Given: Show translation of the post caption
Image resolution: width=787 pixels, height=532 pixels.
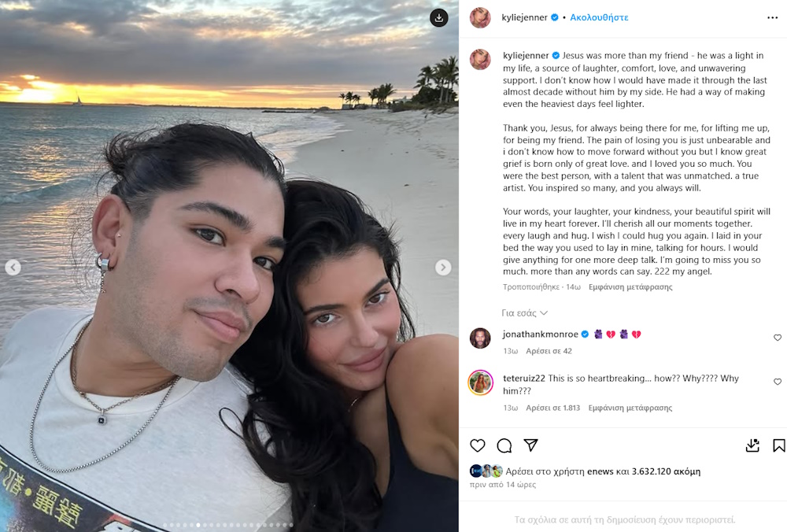Looking at the screenshot, I should [630, 287].
